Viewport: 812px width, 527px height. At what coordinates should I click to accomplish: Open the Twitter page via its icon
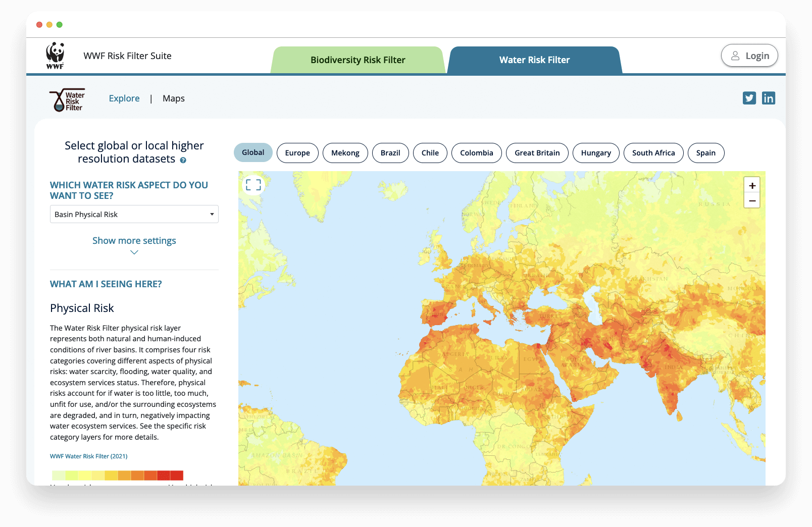click(749, 98)
